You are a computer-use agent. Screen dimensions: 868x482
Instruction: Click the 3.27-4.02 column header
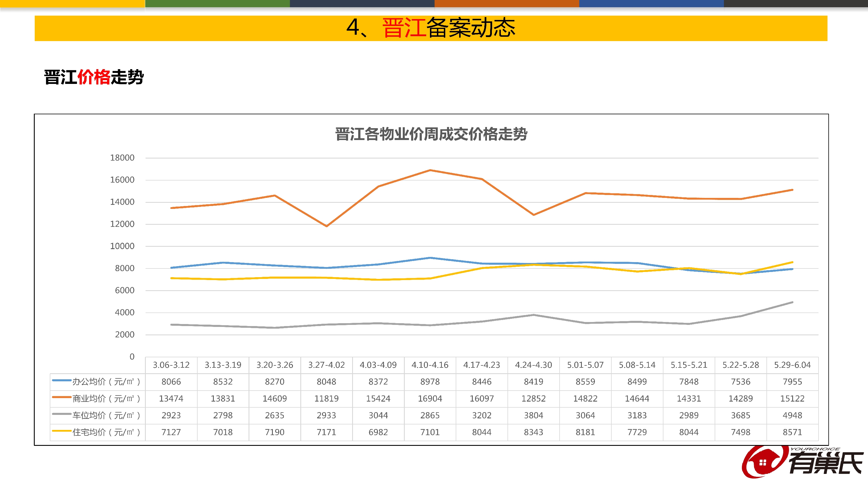[326, 365]
